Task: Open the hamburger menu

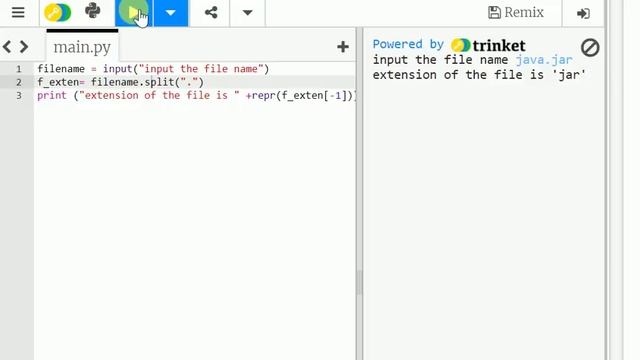Action: tap(18, 13)
